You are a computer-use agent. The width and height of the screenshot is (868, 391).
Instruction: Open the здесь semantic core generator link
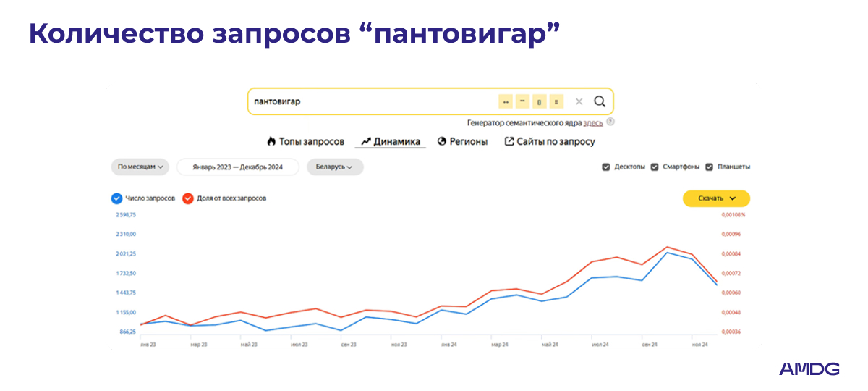pyautogui.click(x=593, y=123)
